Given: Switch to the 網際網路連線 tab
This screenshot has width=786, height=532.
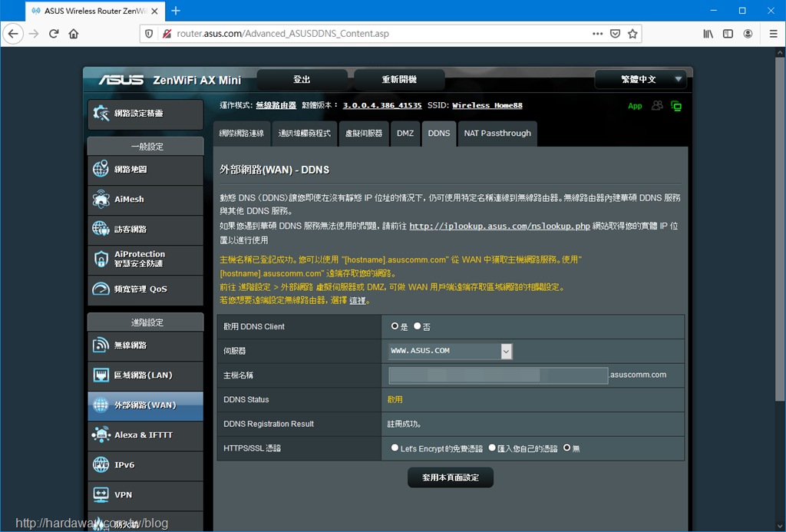Looking at the screenshot, I should tap(242, 134).
